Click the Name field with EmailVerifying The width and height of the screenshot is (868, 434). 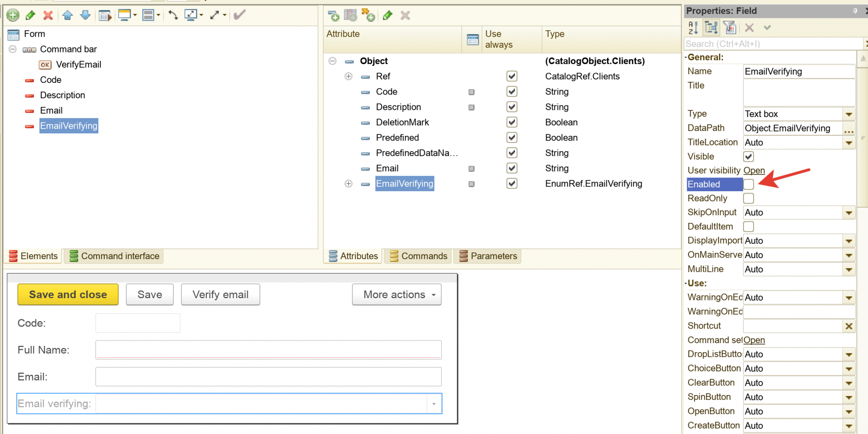tap(799, 72)
